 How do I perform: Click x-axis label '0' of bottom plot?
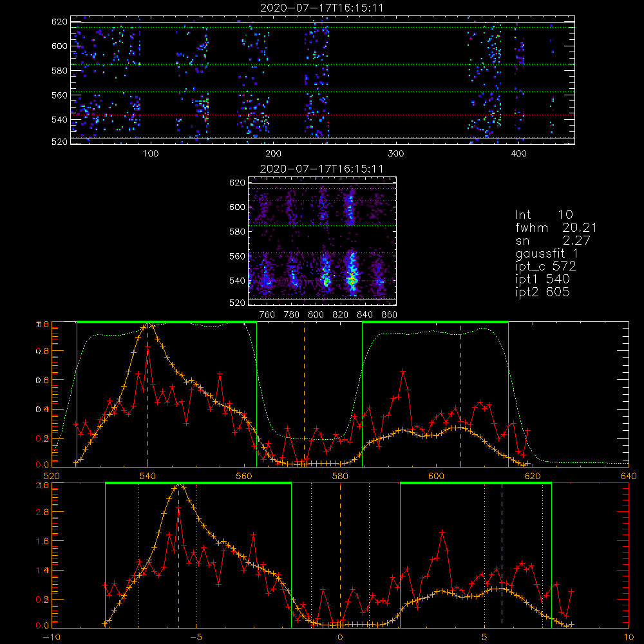(340, 638)
